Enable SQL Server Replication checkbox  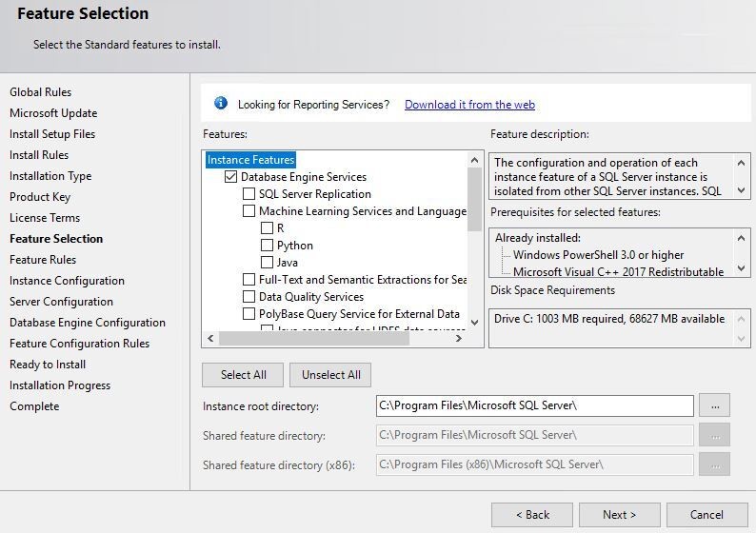point(249,194)
